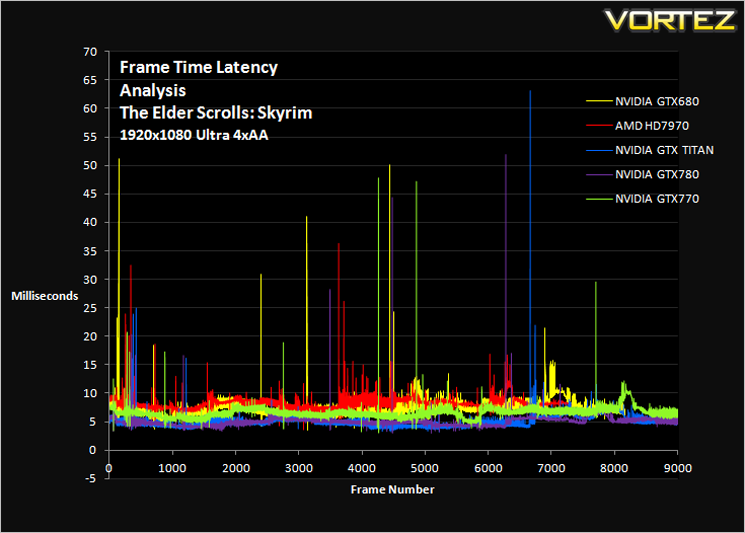Click the NVIDIA GTX780 legend label
Screen dimensions: 745x533
pyautogui.click(x=657, y=174)
